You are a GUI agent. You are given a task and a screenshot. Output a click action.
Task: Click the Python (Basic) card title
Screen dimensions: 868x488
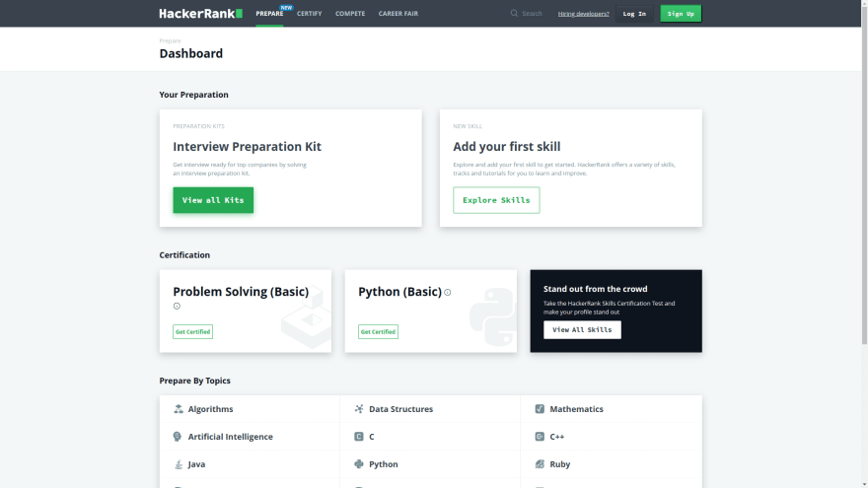point(399,292)
